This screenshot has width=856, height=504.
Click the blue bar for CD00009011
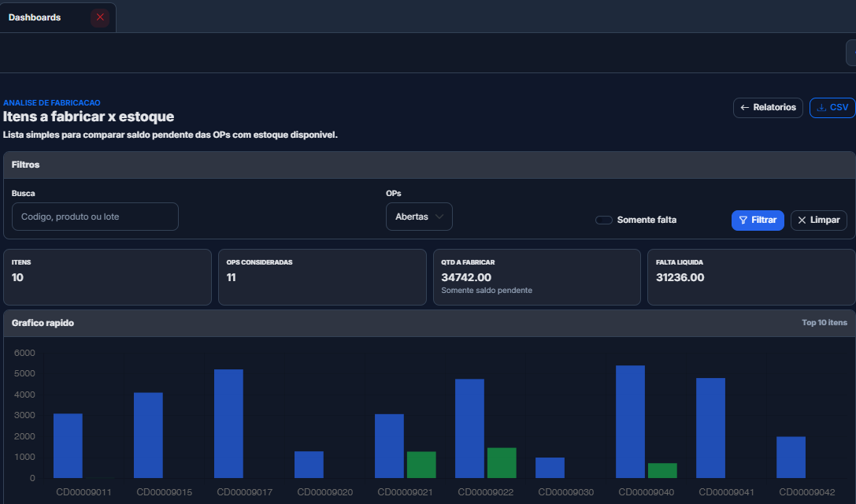(x=69, y=446)
